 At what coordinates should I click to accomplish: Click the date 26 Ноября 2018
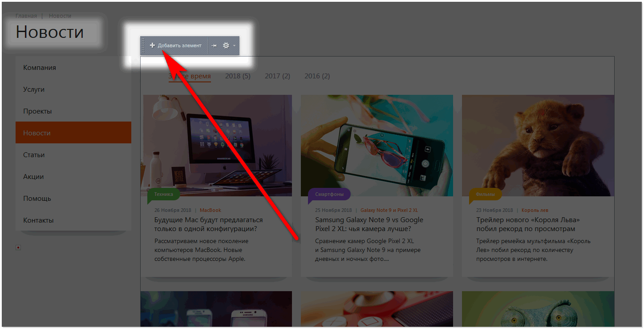(x=173, y=210)
